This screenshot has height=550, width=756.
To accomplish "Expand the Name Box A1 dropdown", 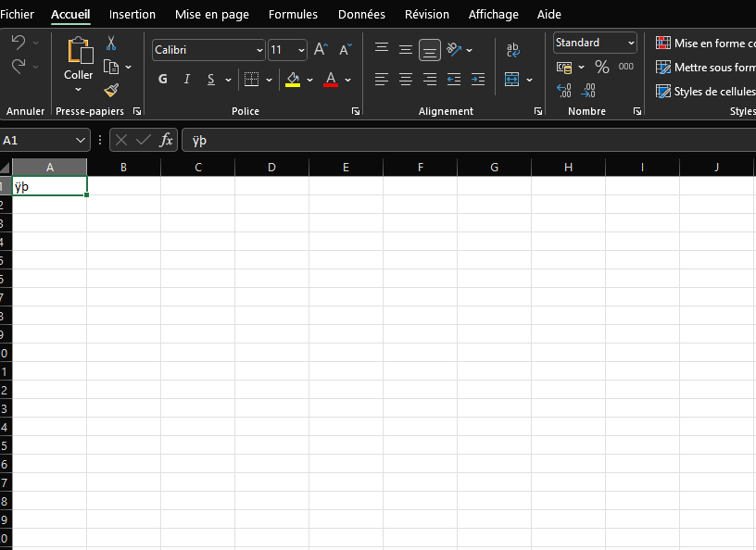I will tap(81, 140).
